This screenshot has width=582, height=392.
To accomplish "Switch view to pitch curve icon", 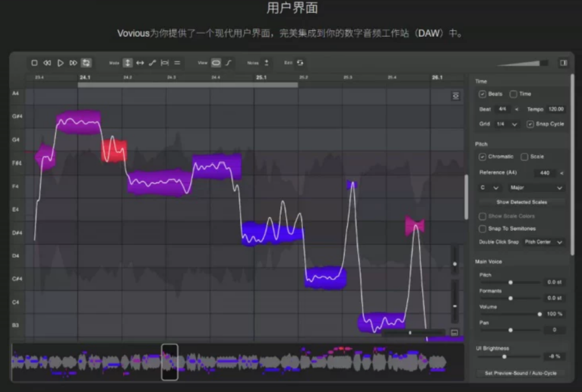I will point(228,63).
